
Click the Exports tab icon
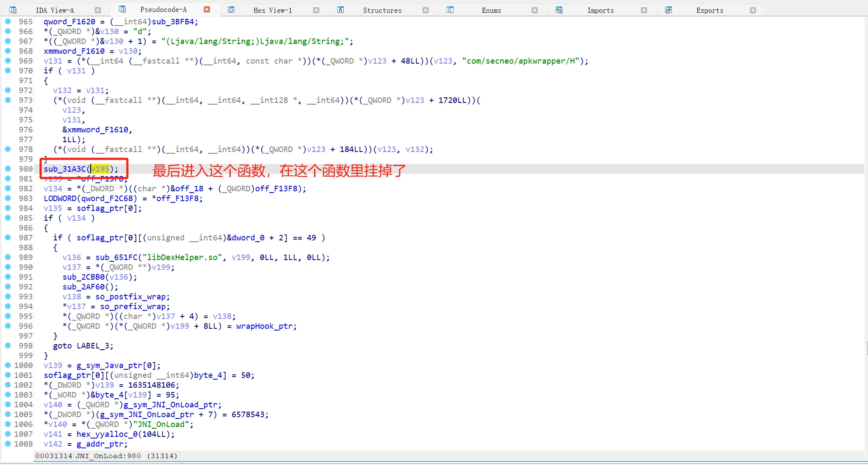(x=668, y=10)
